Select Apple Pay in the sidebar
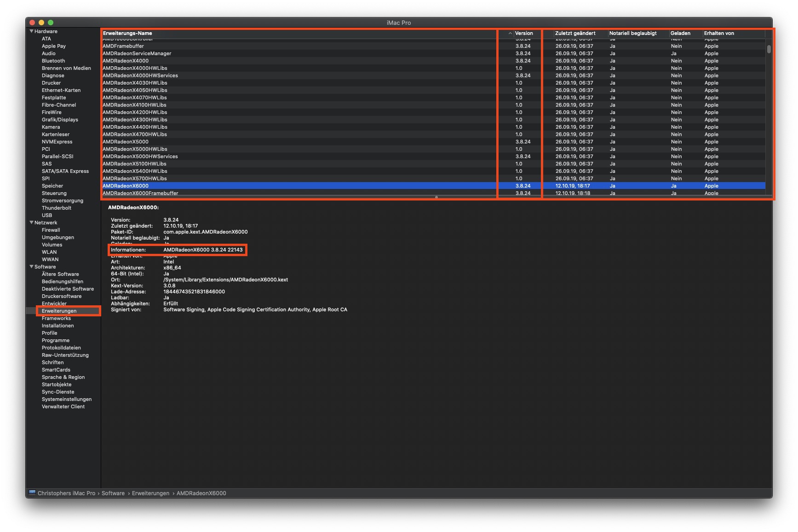798x532 pixels. tap(54, 46)
